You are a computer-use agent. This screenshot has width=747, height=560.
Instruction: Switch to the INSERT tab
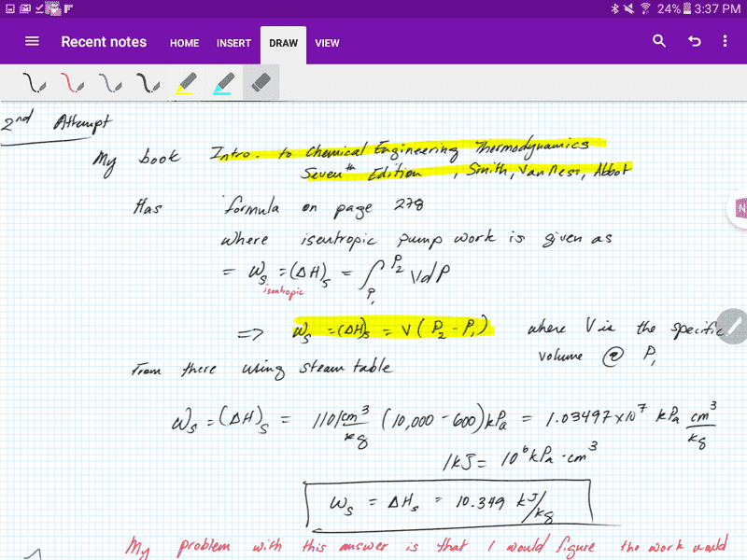pyautogui.click(x=233, y=43)
